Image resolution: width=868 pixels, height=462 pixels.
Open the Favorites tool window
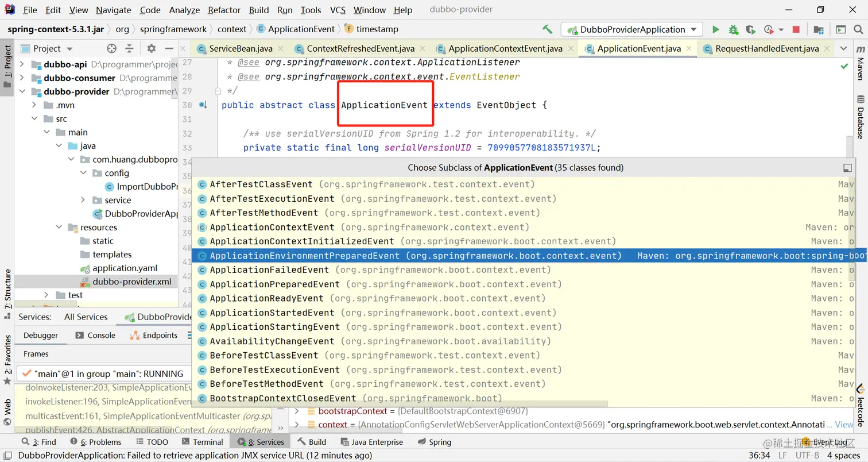(7, 360)
